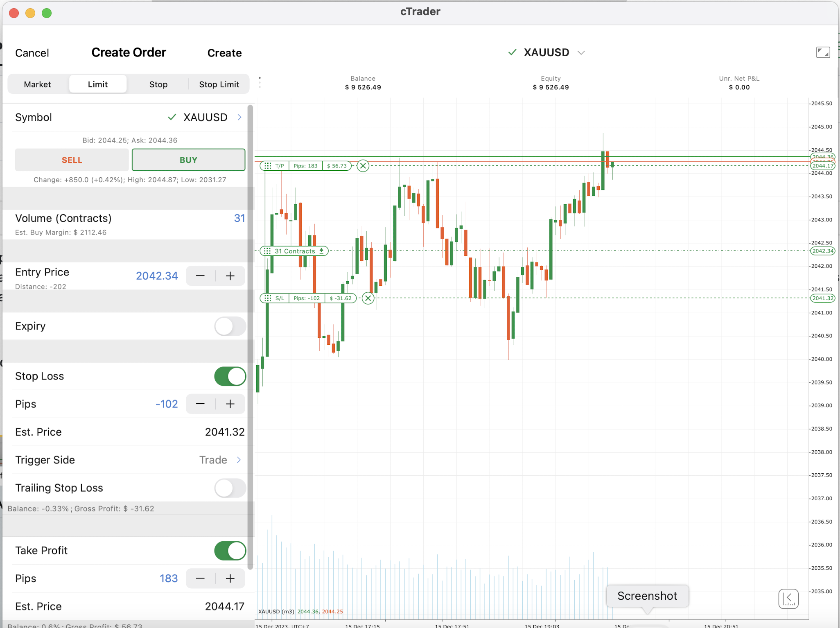Open the XAUUSD symbol dropdown above chart

coord(581,53)
